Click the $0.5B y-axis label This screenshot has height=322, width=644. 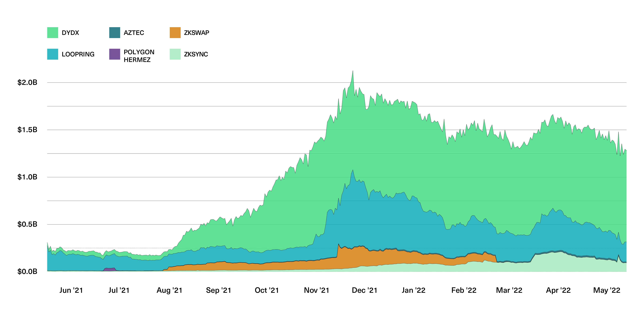click(x=27, y=224)
